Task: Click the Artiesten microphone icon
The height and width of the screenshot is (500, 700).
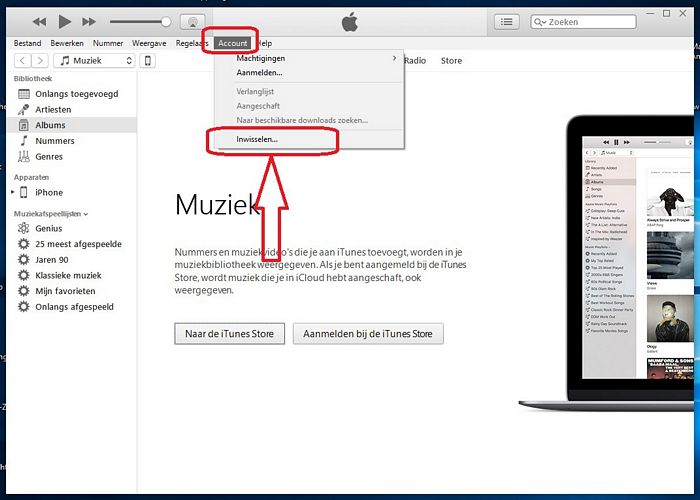Action: pyautogui.click(x=24, y=109)
